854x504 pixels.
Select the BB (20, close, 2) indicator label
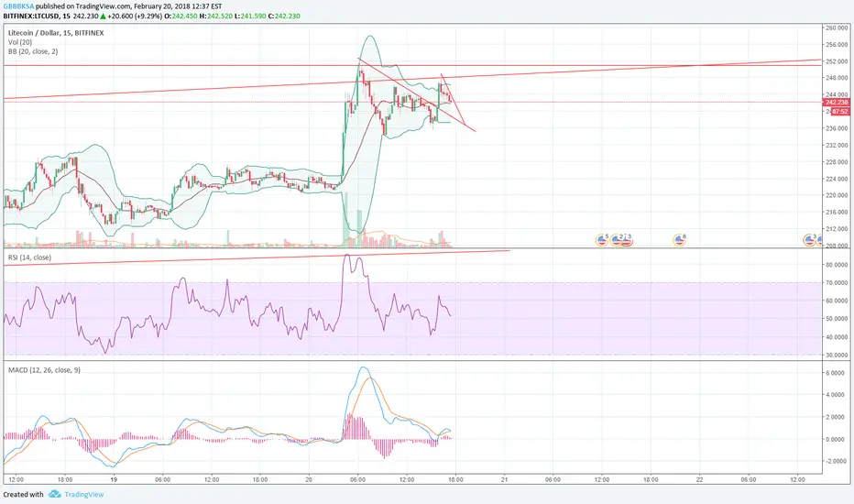(33, 51)
